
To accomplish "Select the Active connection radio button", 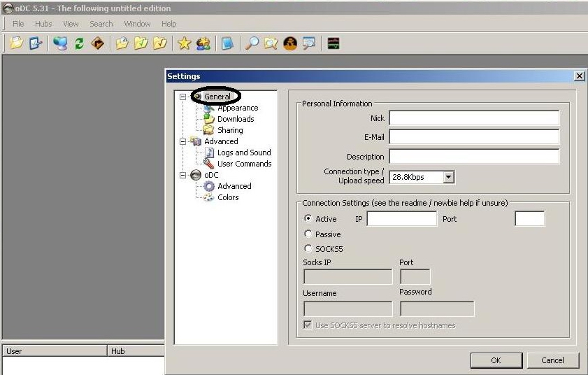I will (x=308, y=218).
